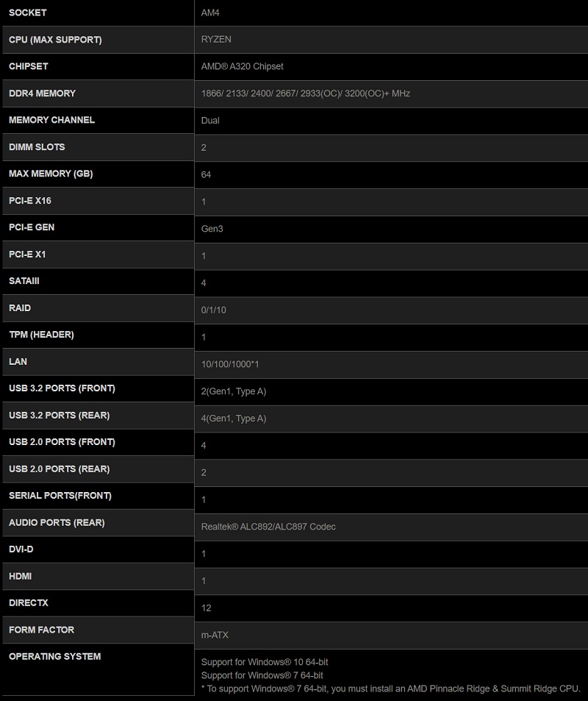Select the 4(Gen1, Type A) rear USB value
This screenshot has width=588, height=701.
(234, 419)
